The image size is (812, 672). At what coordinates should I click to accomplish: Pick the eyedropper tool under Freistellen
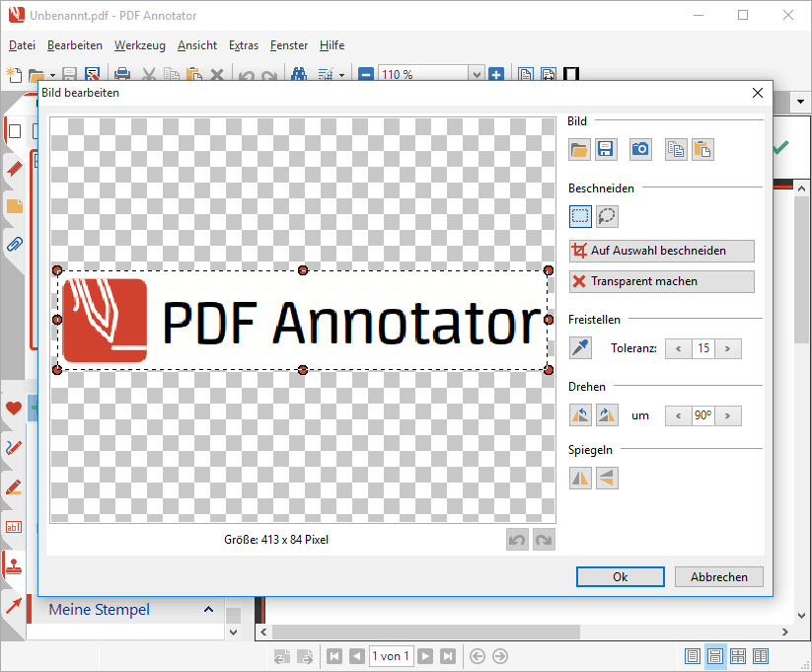580,347
